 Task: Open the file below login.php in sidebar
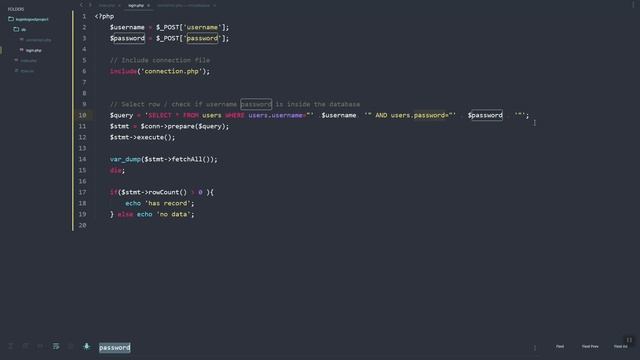[29, 60]
